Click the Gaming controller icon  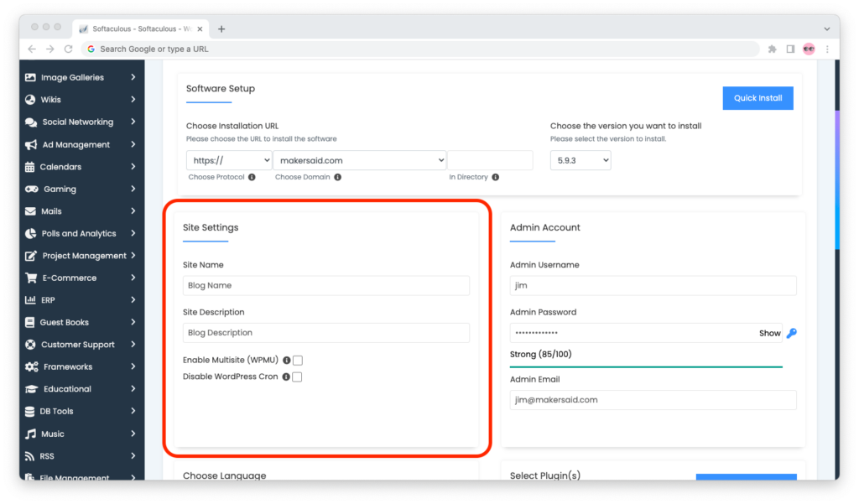pos(32,189)
